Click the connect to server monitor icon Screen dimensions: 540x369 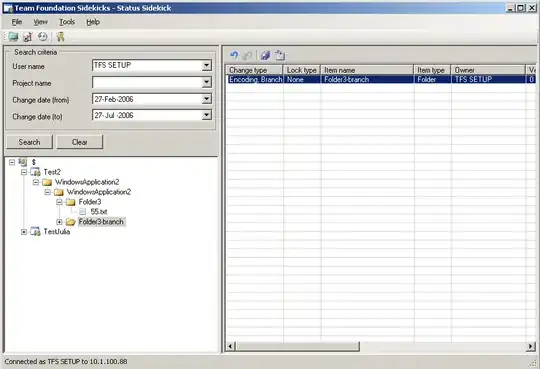[13, 37]
